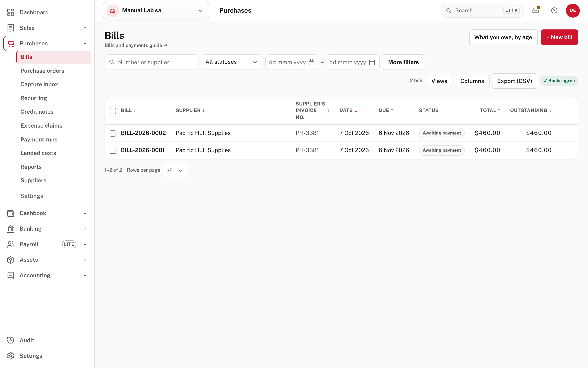Go to Payment runs
588x368 pixels.
pos(39,139)
